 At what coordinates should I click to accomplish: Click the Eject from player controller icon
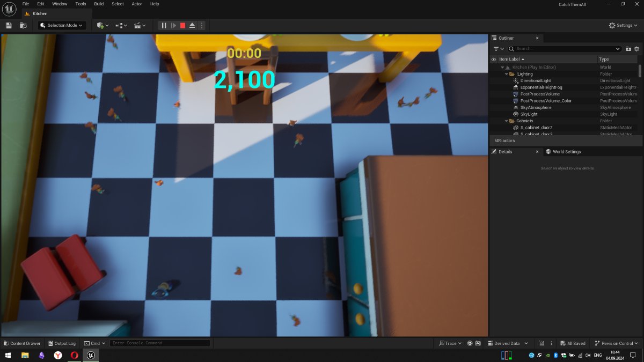point(192,25)
